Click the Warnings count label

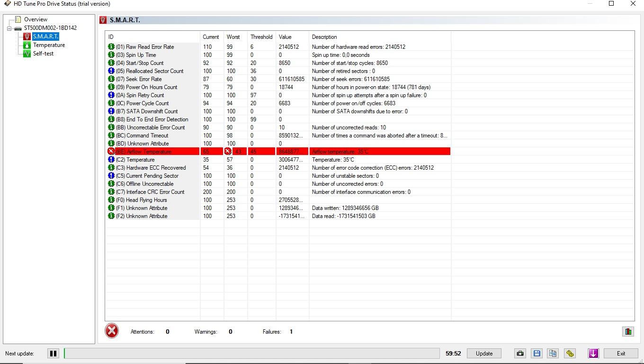click(x=206, y=332)
